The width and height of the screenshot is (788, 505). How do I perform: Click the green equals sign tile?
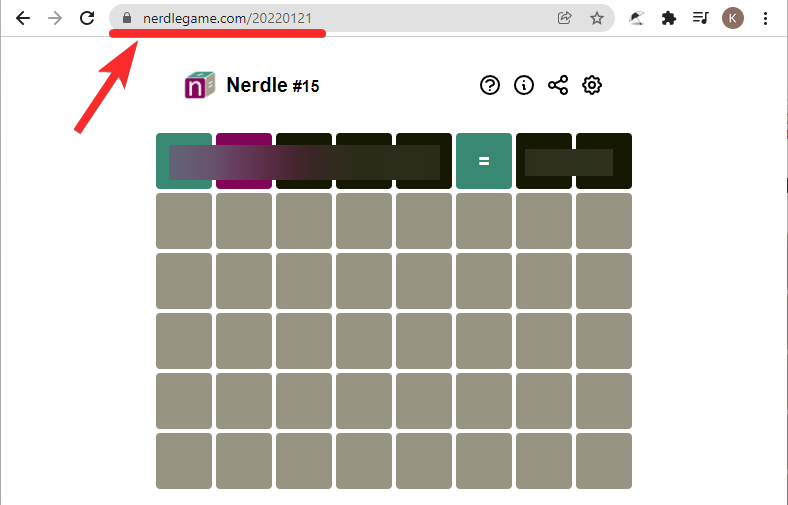tap(484, 160)
